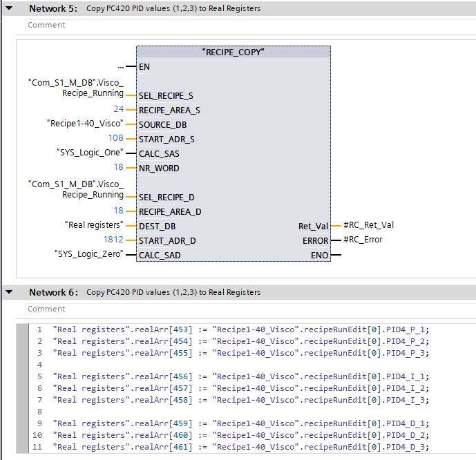
Task: Select "Real registers" operand at DEST_DB
Action: tap(94, 225)
